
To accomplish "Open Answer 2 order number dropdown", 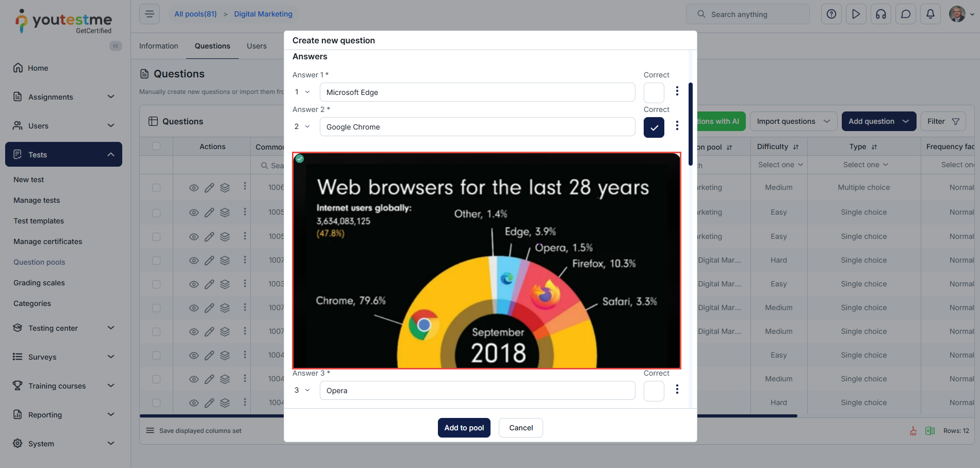I will click(x=302, y=126).
